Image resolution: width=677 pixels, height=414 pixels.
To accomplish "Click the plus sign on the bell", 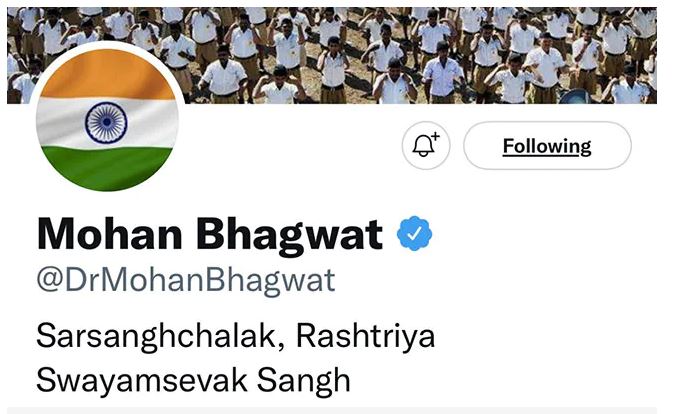I will tap(435, 136).
